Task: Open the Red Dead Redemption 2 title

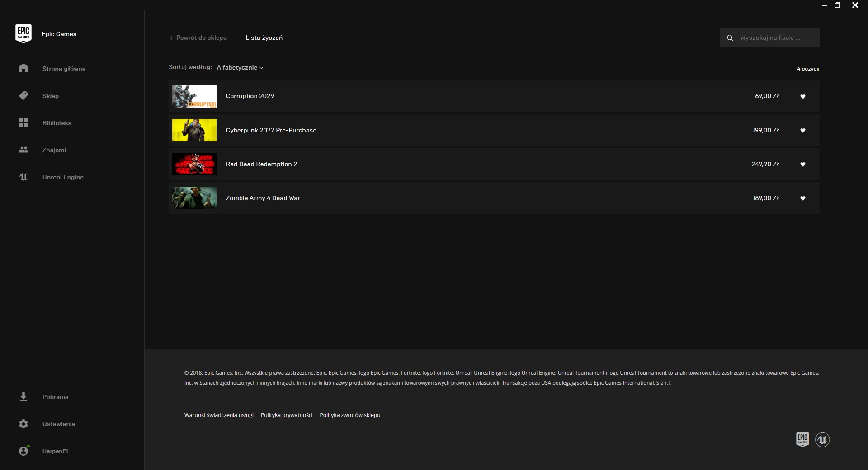Action: coord(261,164)
